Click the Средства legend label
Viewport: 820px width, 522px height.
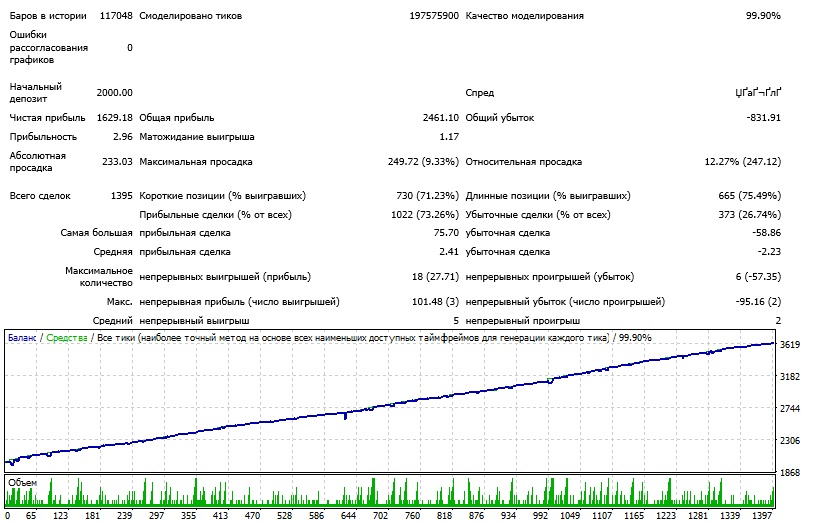point(66,338)
